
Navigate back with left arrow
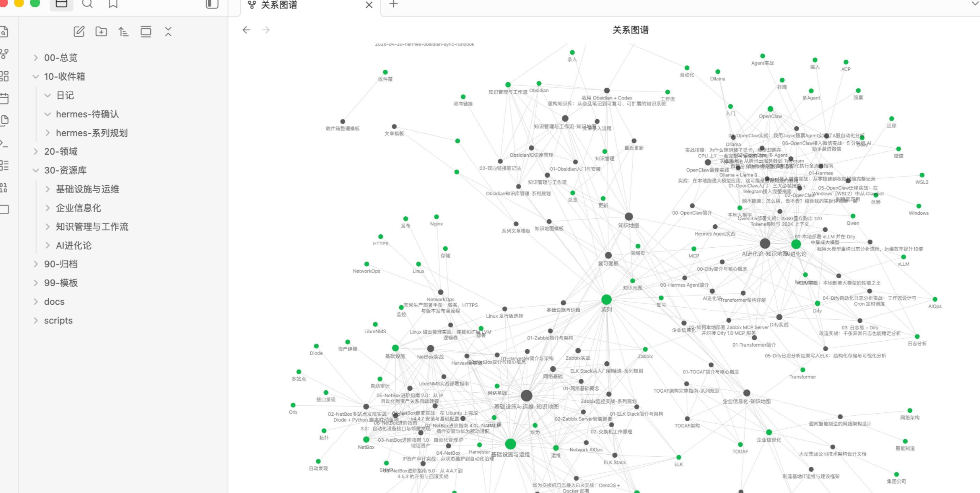[x=247, y=30]
